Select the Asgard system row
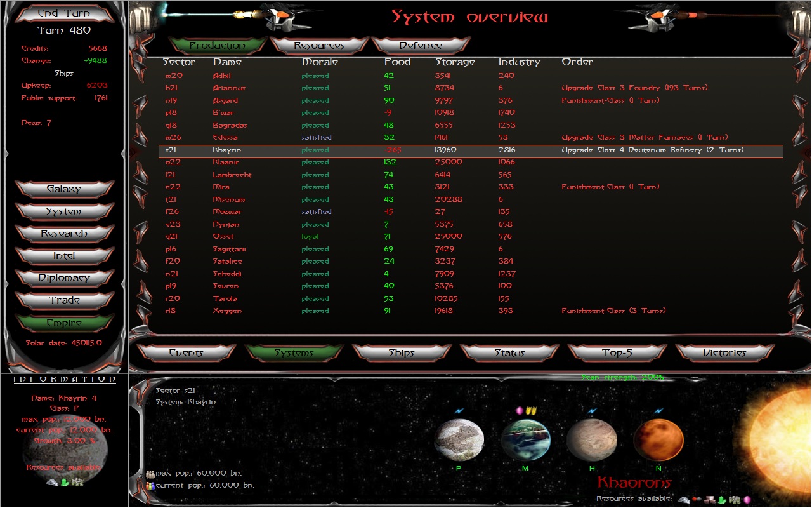This screenshot has height=508, width=812. pos(225,100)
